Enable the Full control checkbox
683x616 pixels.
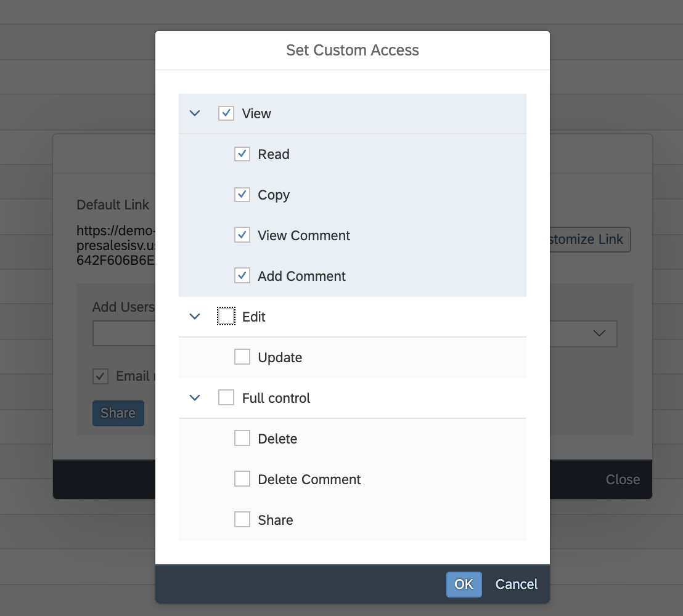pyautogui.click(x=226, y=398)
